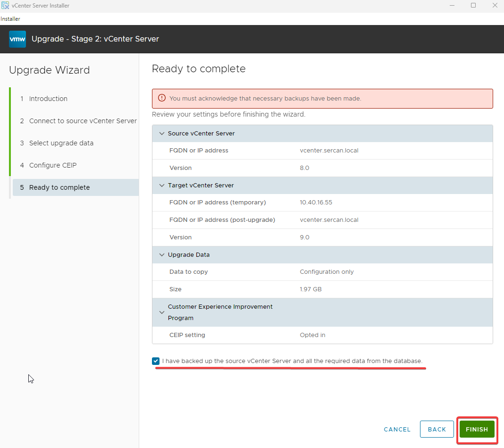The width and height of the screenshot is (504, 448).
Task: Collapse the Source vCenter Server section
Action: coord(162,134)
